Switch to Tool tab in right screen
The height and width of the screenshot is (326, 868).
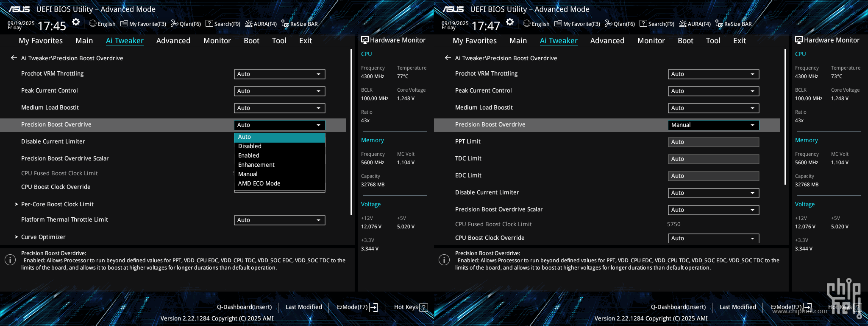click(713, 41)
